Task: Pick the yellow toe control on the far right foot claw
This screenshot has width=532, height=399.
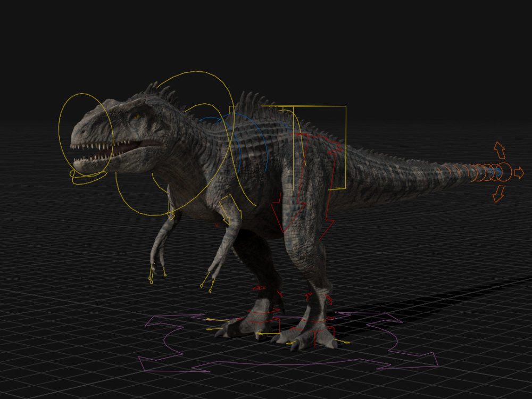Action: pos(342,341)
